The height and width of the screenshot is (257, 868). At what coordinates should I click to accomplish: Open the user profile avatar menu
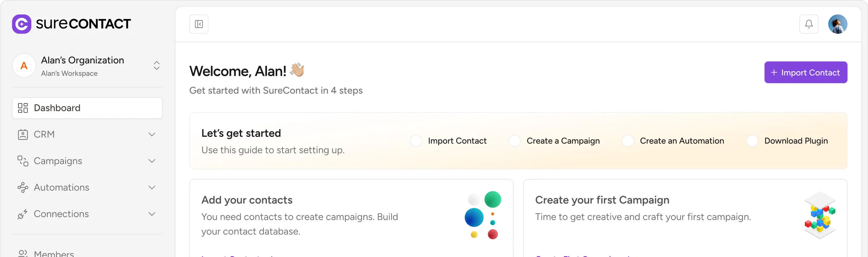click(x=838, y=24)
